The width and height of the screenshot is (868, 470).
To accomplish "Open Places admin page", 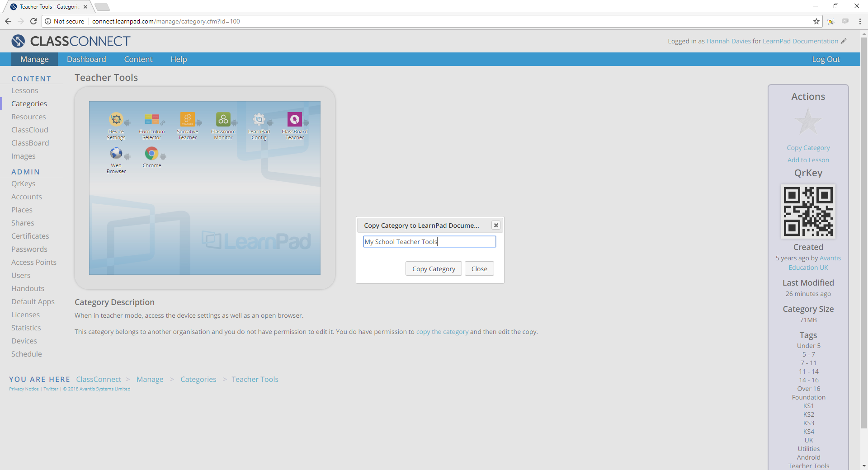I will point(22,210).
